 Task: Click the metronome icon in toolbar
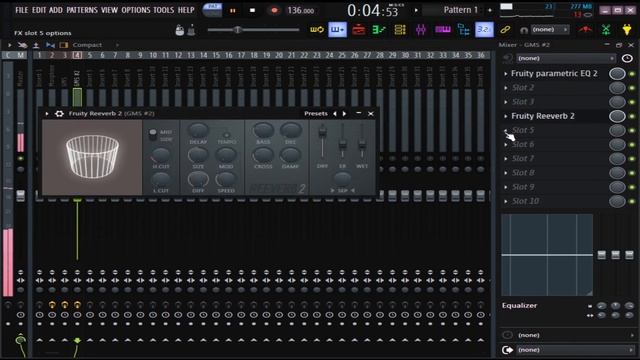pos(191,30)
